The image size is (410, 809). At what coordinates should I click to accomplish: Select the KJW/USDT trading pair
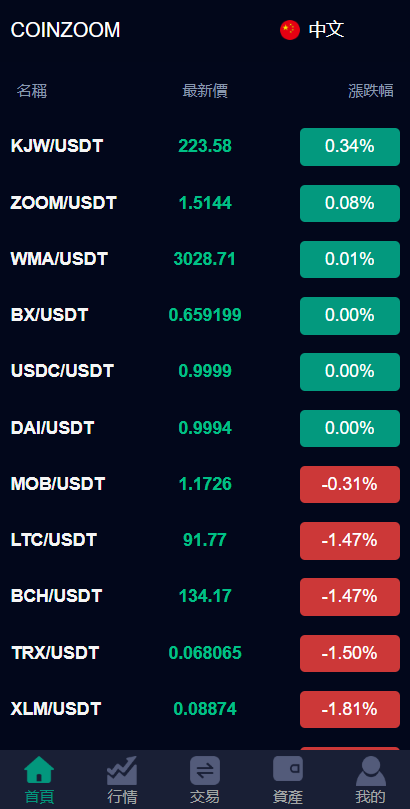click(205, 147)
